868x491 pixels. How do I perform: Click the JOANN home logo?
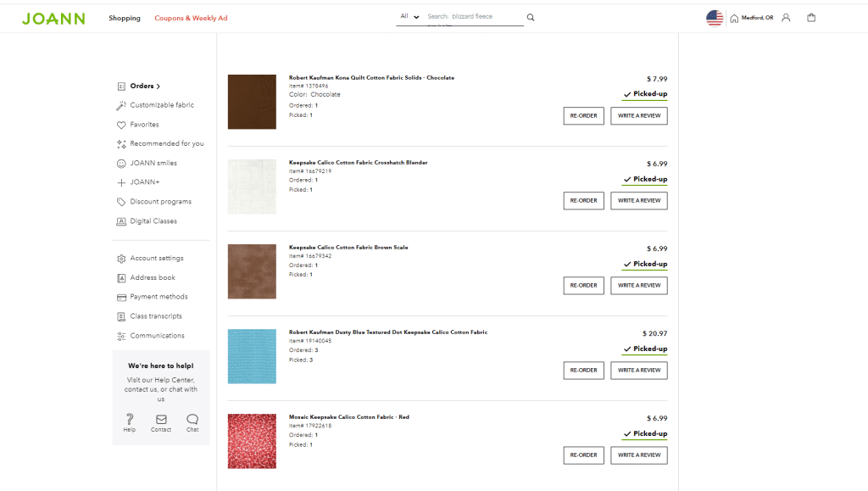pyautogui.click(x=53, y=19)
